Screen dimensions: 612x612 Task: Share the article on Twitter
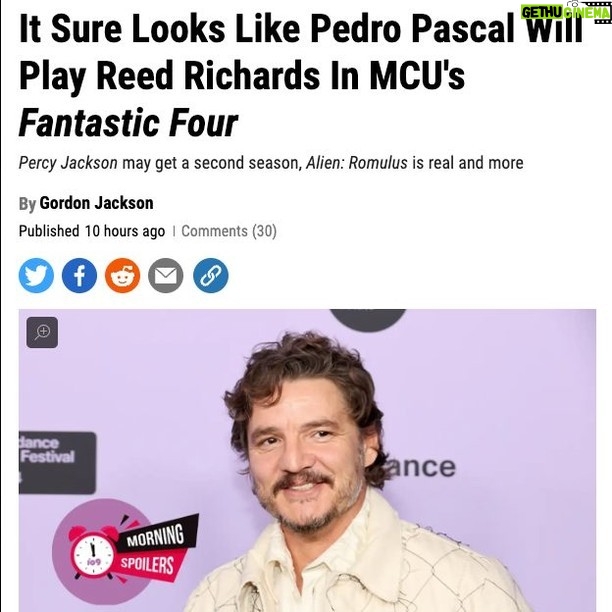36,276
